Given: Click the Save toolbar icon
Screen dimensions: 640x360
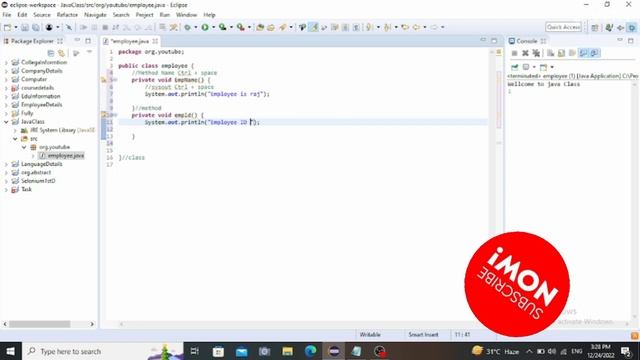Looking at the screenshot, I should [25, 27].
